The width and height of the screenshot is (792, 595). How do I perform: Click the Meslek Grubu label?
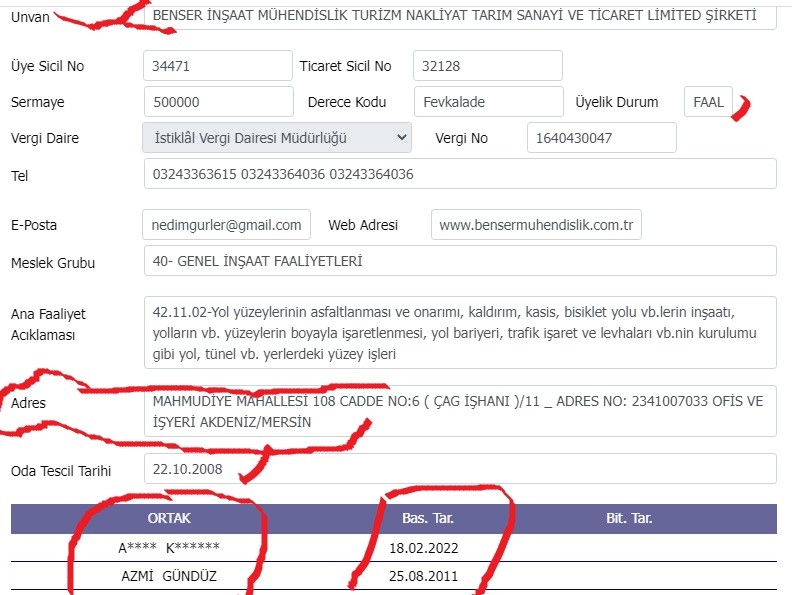click(53, 263)
